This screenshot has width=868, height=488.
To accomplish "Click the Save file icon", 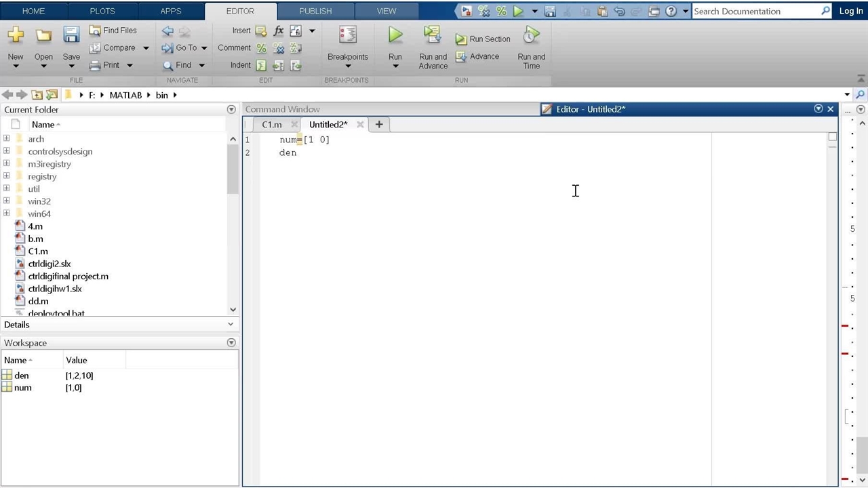I will tap(71, 35).
